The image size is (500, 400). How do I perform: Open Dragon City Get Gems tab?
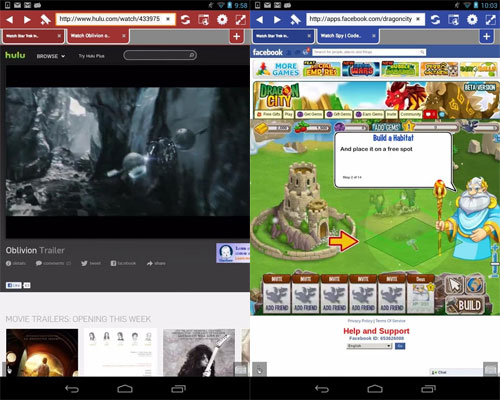click(310, 114)
